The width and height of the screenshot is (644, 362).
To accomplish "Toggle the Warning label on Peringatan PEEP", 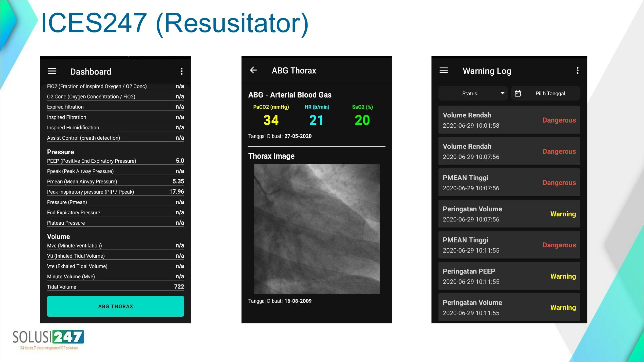I will 562,276.
